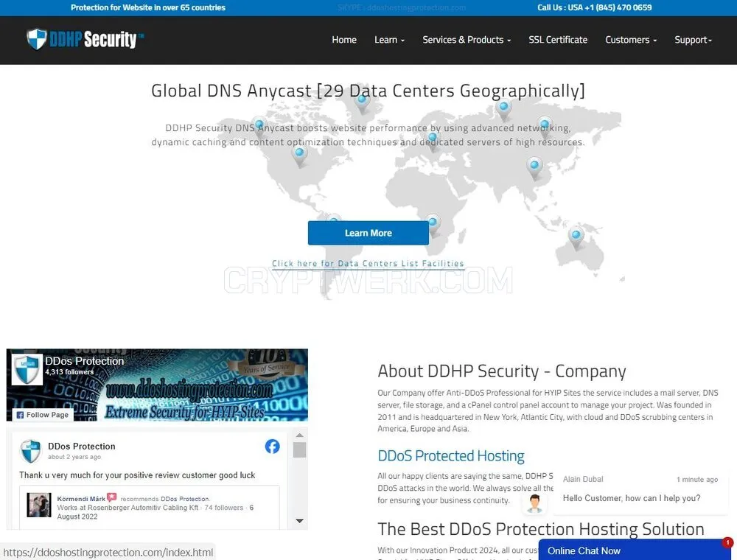Open Körmendi Márk's profile link
Viewport: 737px width, 560px height.
(x=81, y=498)
